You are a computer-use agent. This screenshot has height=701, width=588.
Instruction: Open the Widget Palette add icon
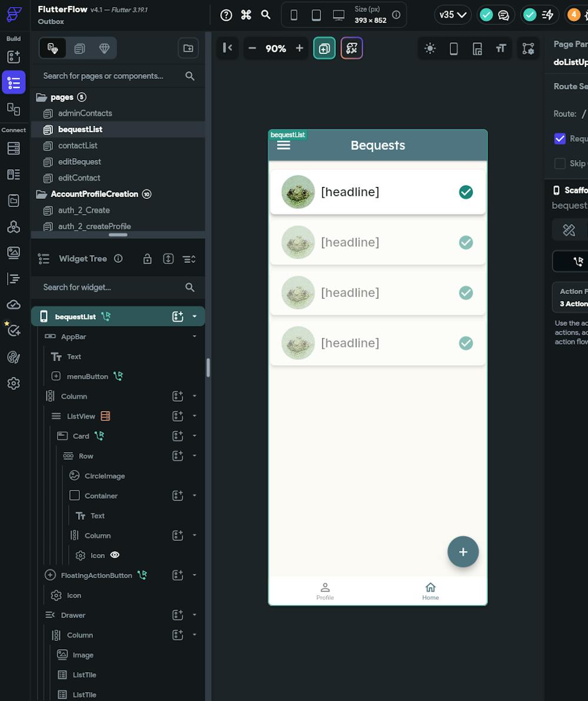[x=14, y=57]
